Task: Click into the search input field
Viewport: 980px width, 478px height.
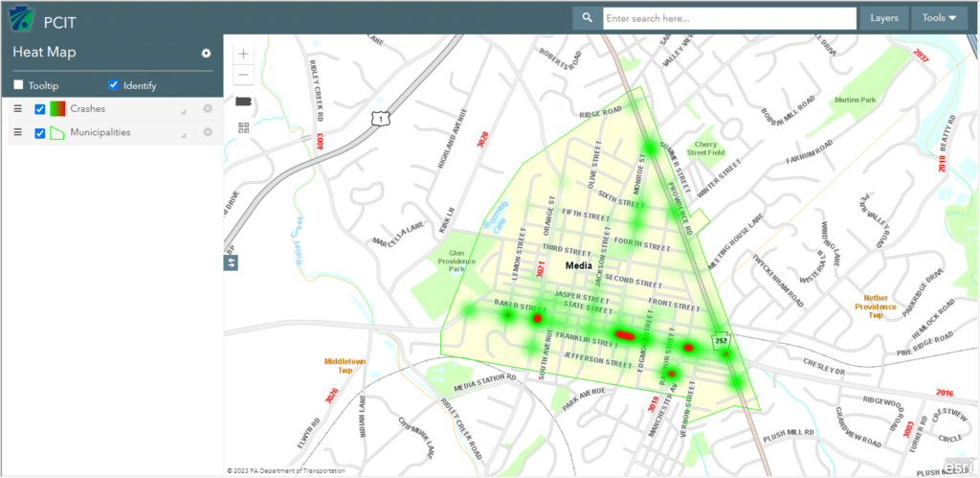Action: coord(729,19)
